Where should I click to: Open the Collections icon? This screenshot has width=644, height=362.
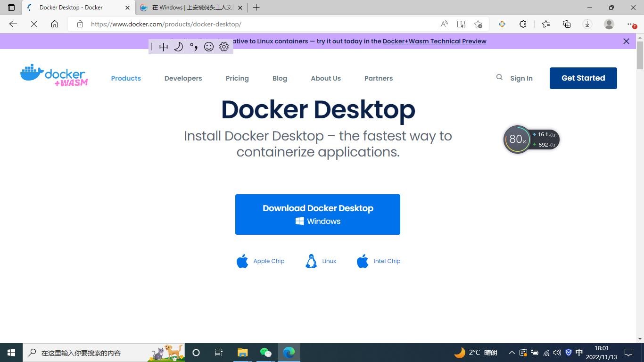click(567, 24)
